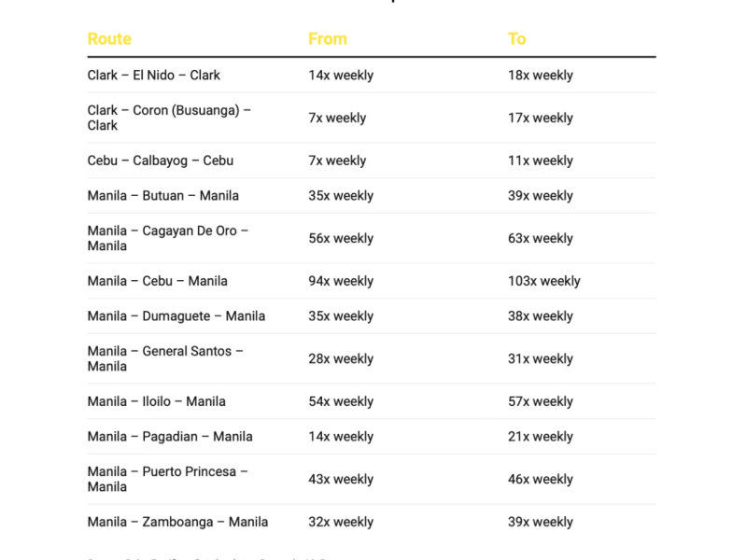Image resolution: width=747 pixels, height=560 pixels.
Task: Select the 56x weekly frequency cell
Action: pyautogui.click(x=341, y=238)
